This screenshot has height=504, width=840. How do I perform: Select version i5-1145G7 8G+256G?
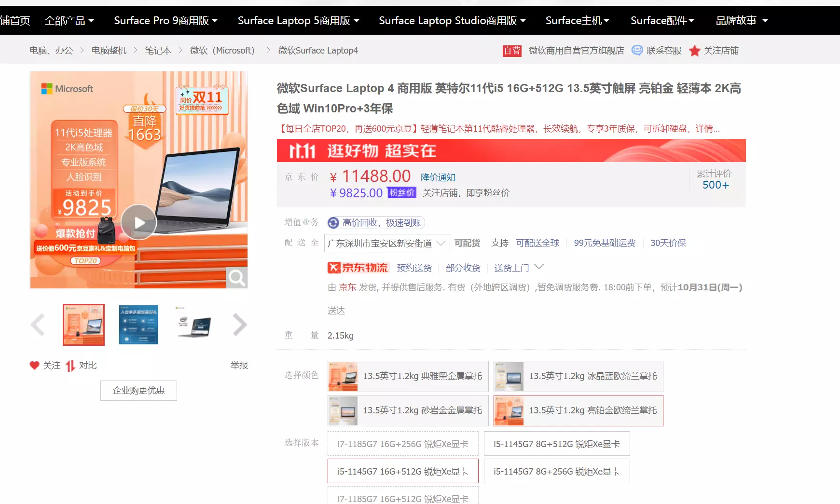557,471
